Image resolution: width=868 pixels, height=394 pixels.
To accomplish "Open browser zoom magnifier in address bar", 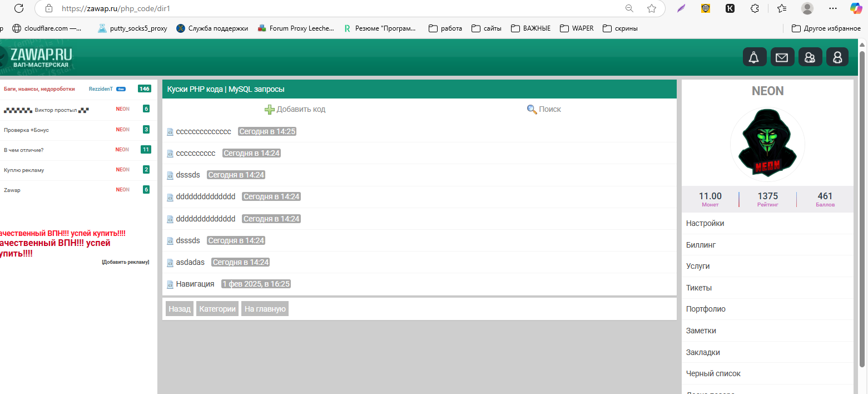I will [629, 8].
